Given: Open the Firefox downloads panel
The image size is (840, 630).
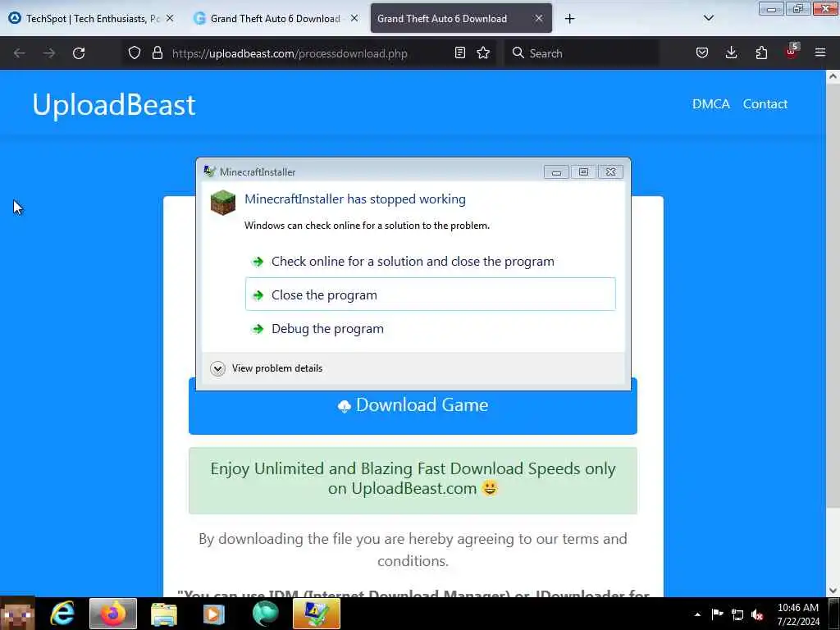Looking at the screenshot, I should pyautogui.click(x=731, y=52).
